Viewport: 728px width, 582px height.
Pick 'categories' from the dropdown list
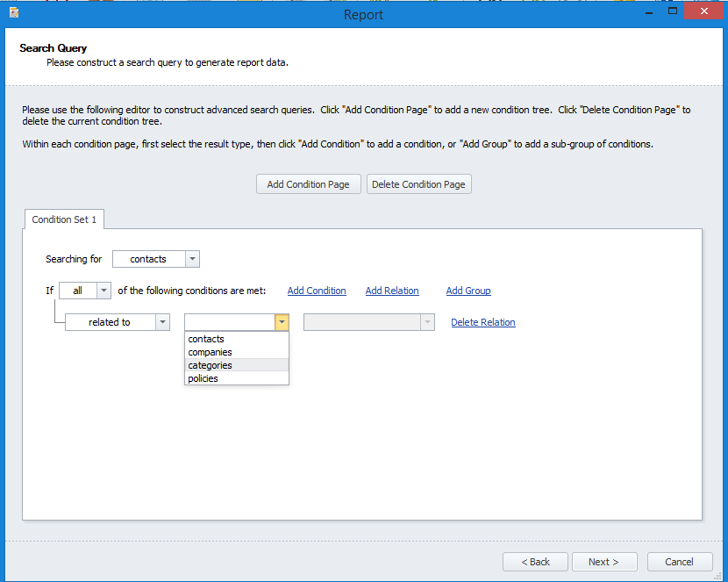(x=210, y=365)
